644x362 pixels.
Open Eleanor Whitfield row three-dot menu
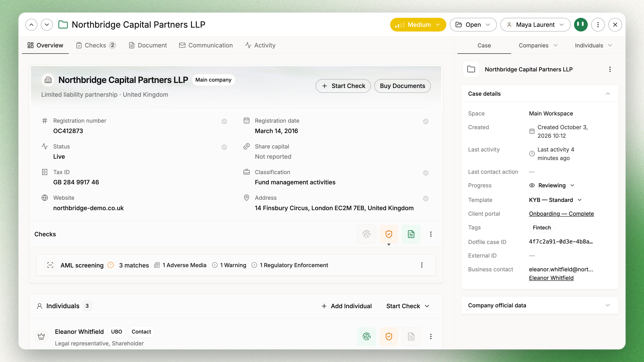[431, 337]
